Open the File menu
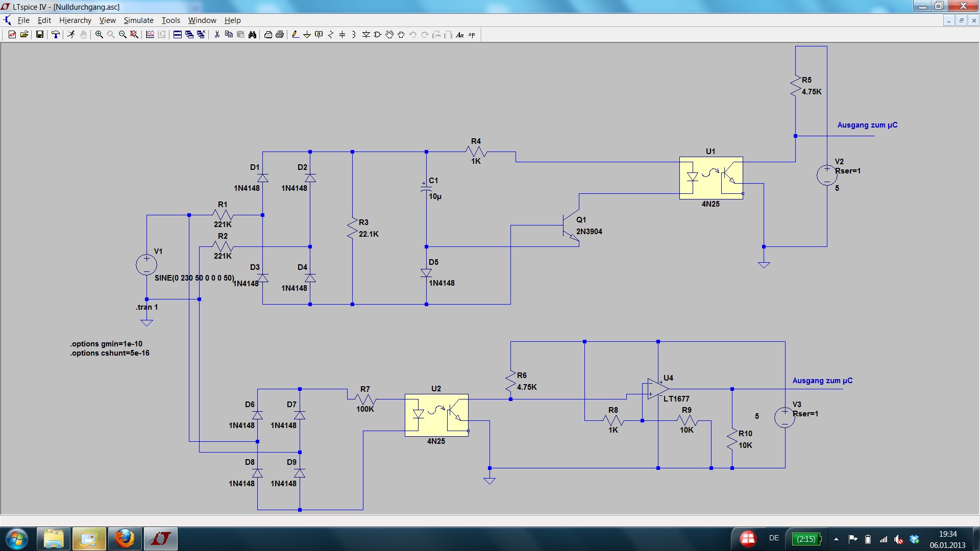The height and width of the screenshot is (551, 980). [23, 20]
